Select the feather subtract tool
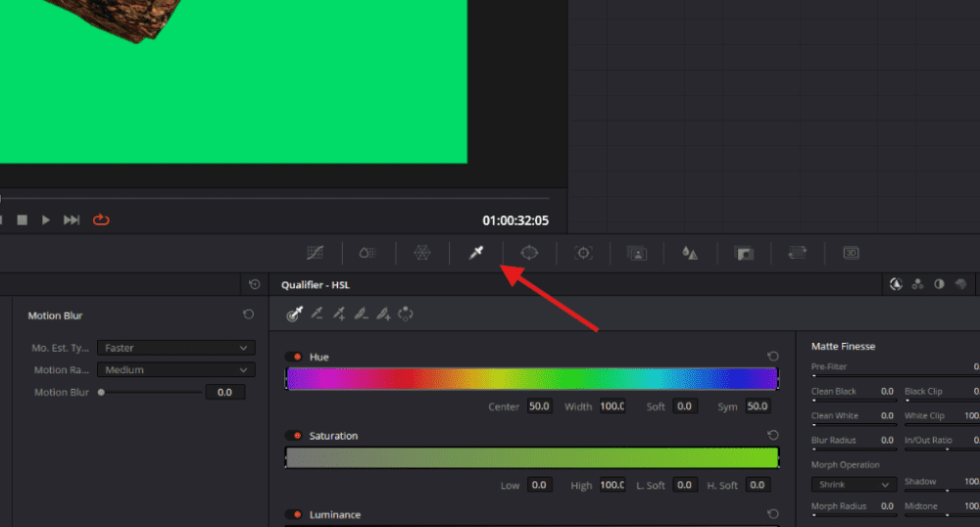 pyautogui.click(x=362, y=313)
